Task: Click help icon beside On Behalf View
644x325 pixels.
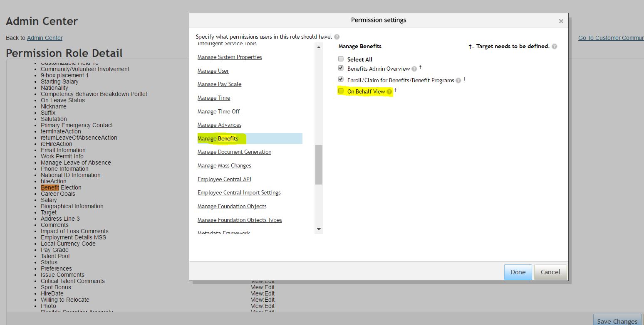Action: (389, 92)
